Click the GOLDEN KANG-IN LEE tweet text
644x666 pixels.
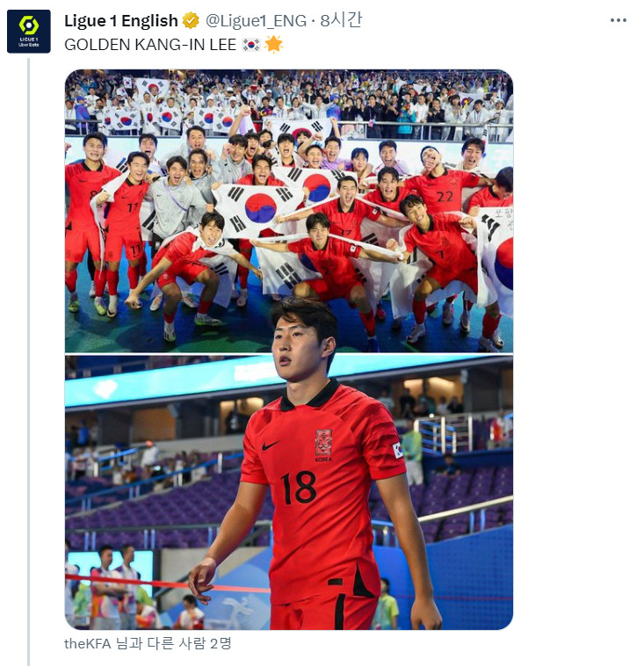coord(150,45)
